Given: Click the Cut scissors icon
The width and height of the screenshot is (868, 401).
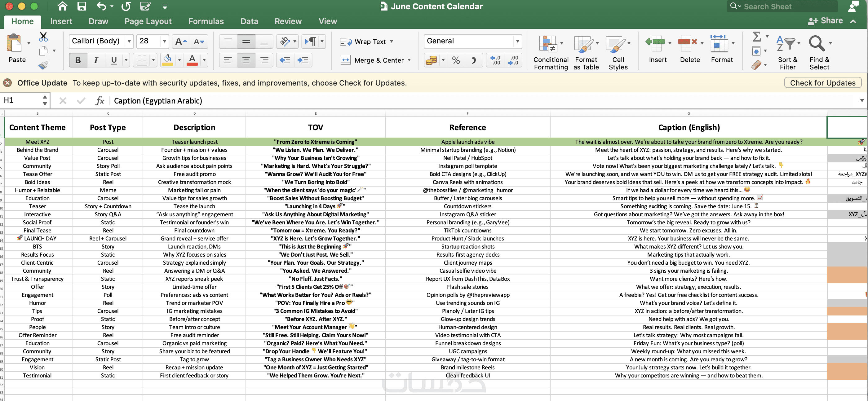Looking at the screenshot, I should point(43,36).
